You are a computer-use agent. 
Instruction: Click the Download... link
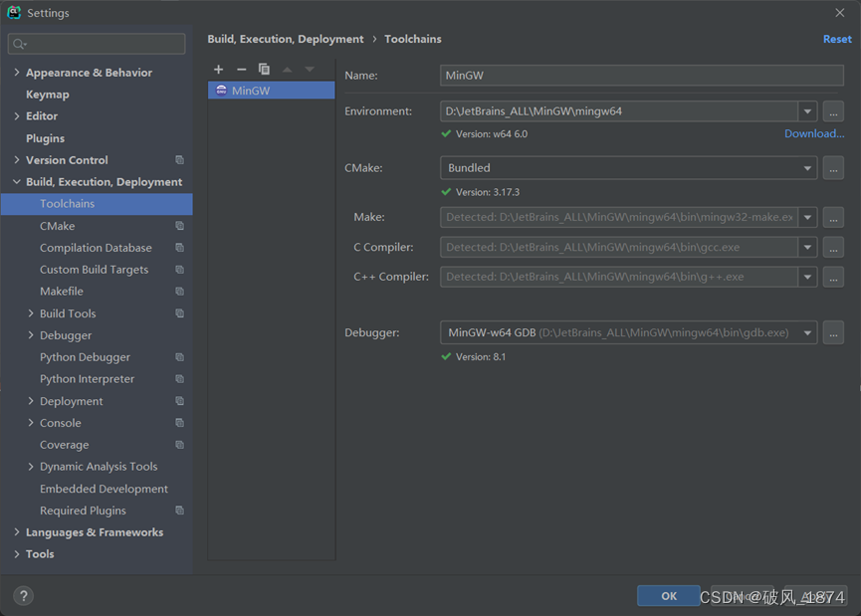pos(813,134)
